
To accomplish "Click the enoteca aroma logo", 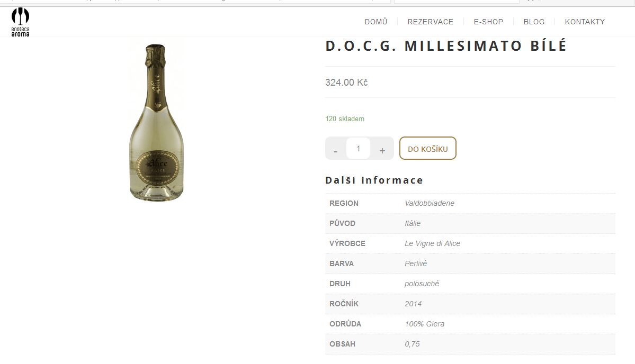I will (x=20, y=22).
